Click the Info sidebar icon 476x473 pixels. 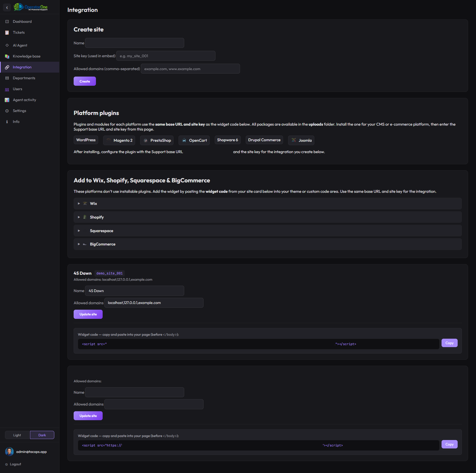pyautogui.click(x=7, y=122)
